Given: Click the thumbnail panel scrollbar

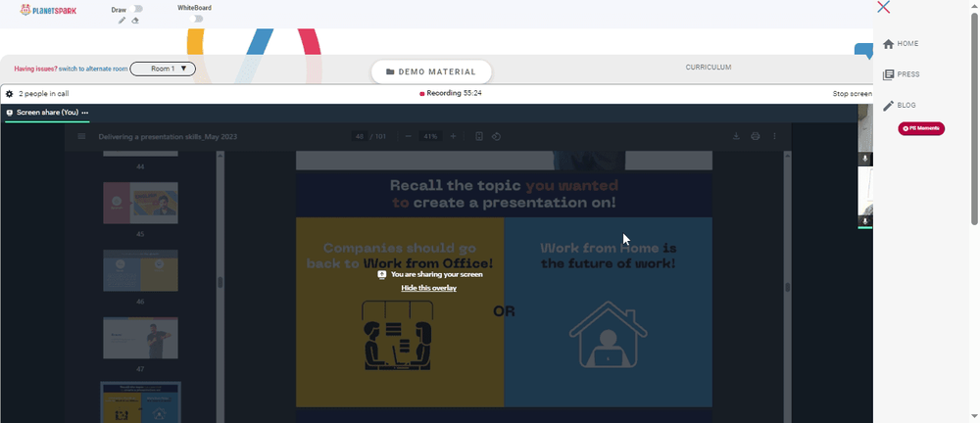Looking at the screenshot, I should tap(220, 282).
